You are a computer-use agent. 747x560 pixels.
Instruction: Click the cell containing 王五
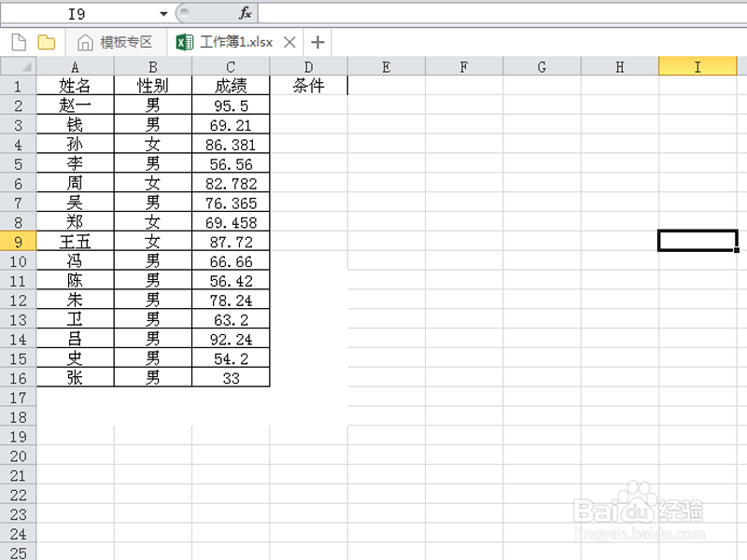coord(76,242)
